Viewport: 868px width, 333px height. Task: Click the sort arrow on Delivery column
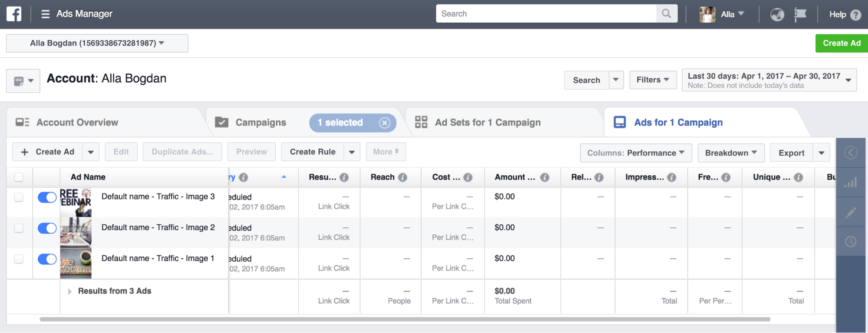coord(284,177)
